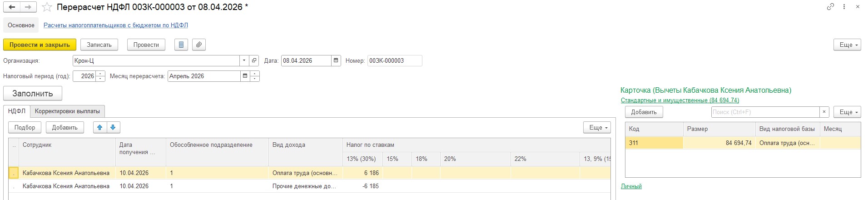This screenshot has height=200, width=868.
Task: Open Расчеты налогоплательщиков с бюджетом по НДФЛ
Action: coord(115,25)
